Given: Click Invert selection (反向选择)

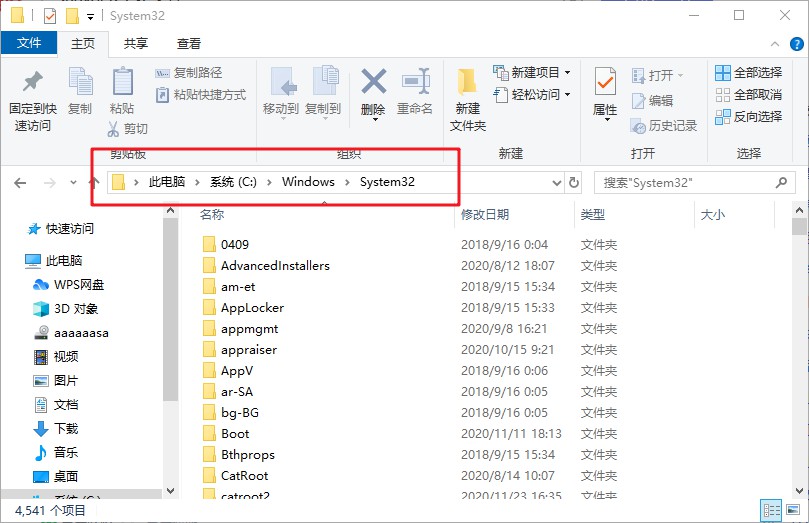Looking at the screenshot, I should pyautogui.click(x=749, y=117).
